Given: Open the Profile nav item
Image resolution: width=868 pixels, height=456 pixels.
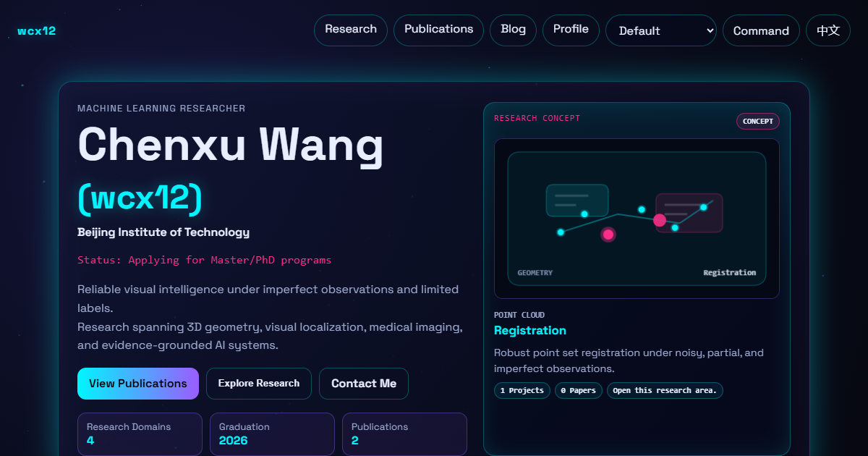Looking at the screenshot, I should [x=571, y=30].
